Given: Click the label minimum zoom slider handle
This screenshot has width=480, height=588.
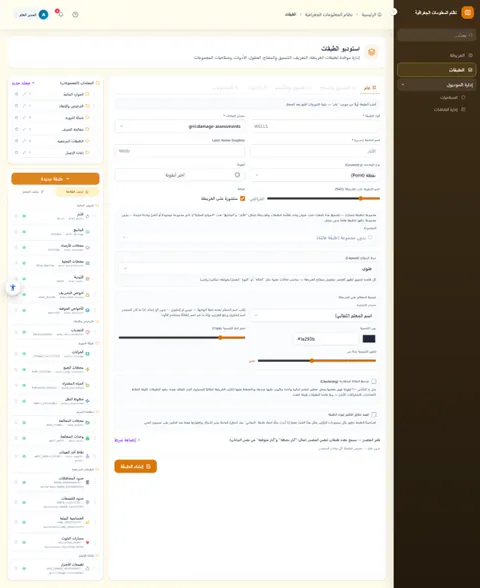Looking at the screenshot, I should coord(312,361).
